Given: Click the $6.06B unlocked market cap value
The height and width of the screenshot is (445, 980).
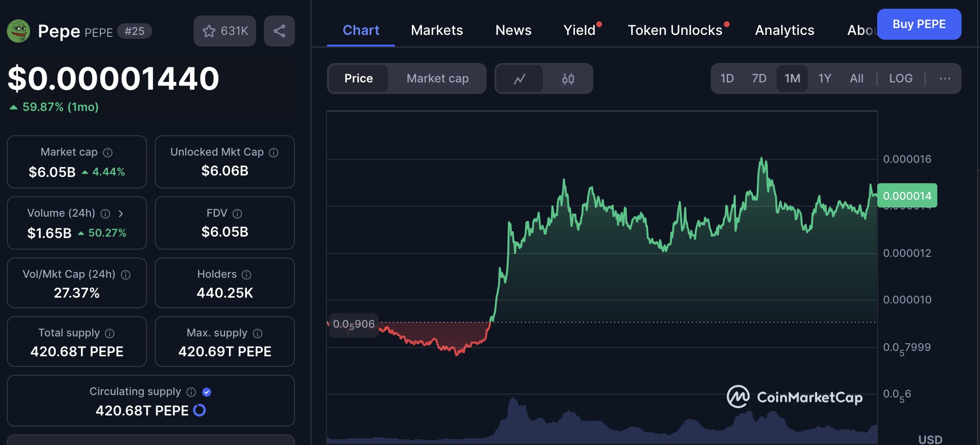Looking at the screenshot, I should pyautogui.click(x=225, y=171).
